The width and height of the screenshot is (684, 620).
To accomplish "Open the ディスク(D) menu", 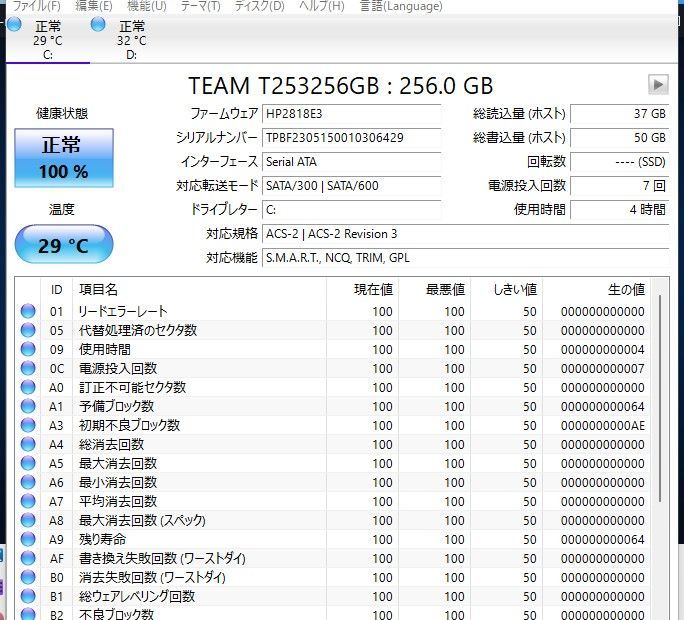I will click(259, 6).
